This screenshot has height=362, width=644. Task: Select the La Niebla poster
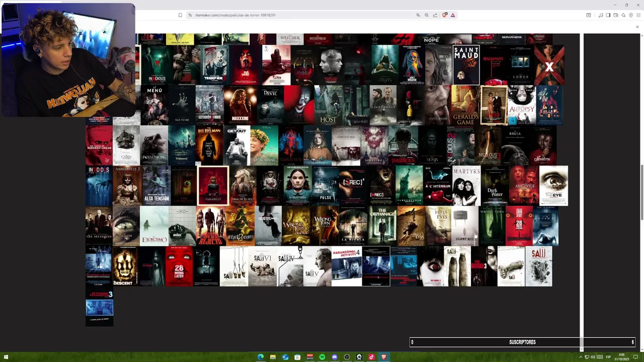click(353, 226)
